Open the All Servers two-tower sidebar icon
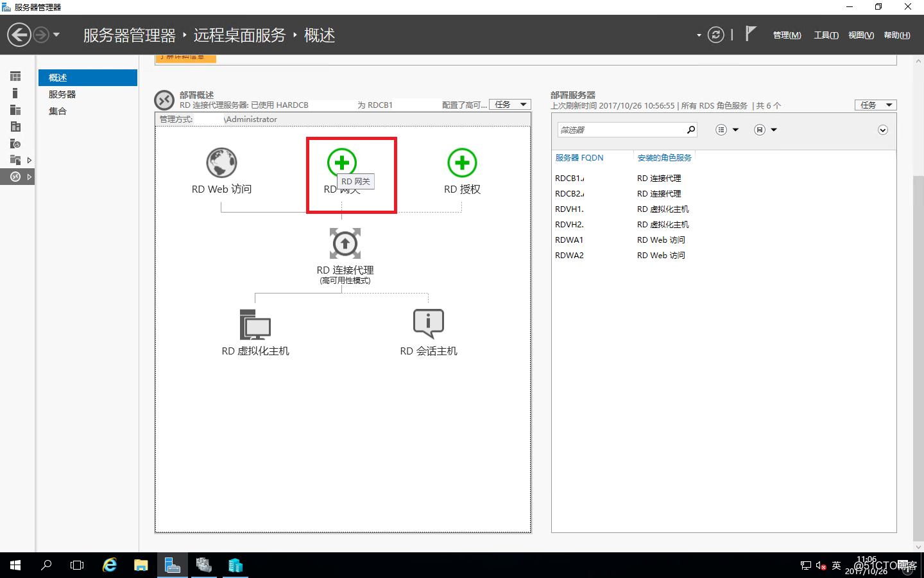Screen dimensions: 924x578 click(x=15, y=110)
